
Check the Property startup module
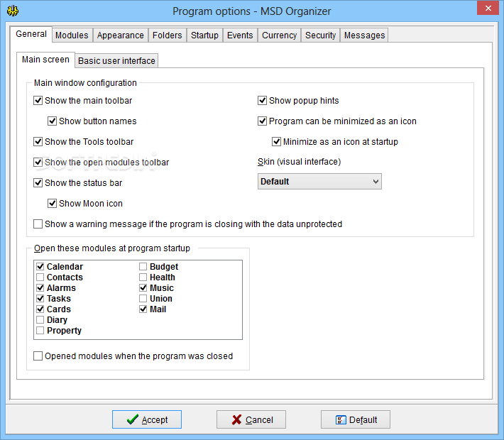[x=40, y=330]
